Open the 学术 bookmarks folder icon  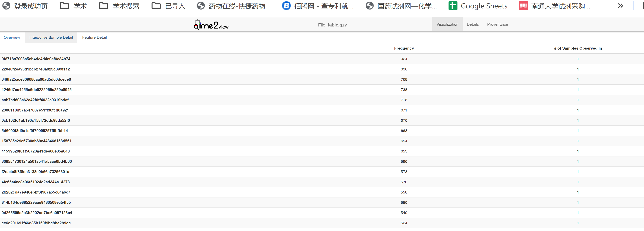64,6
